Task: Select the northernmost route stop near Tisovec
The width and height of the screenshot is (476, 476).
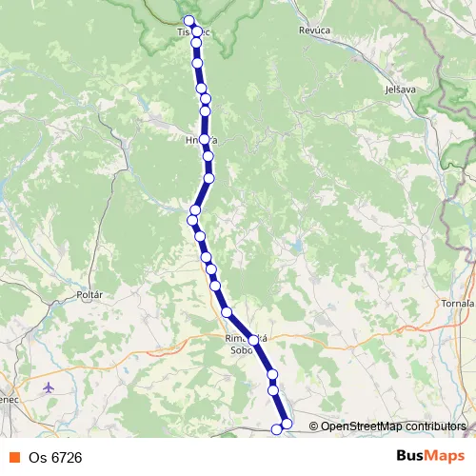Action: [x=188, y=21]
